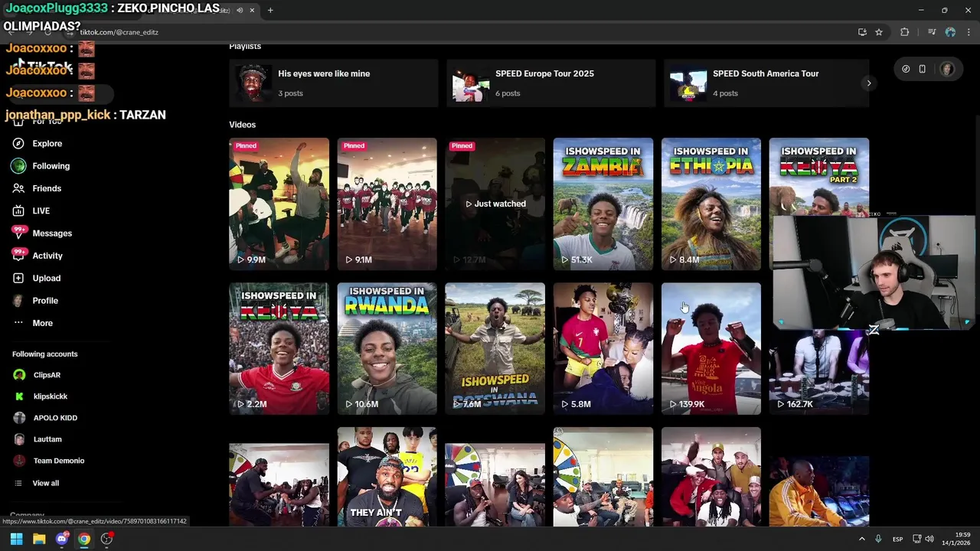
Task: Open the TikTok top-right coin icon
Action: 906,69
